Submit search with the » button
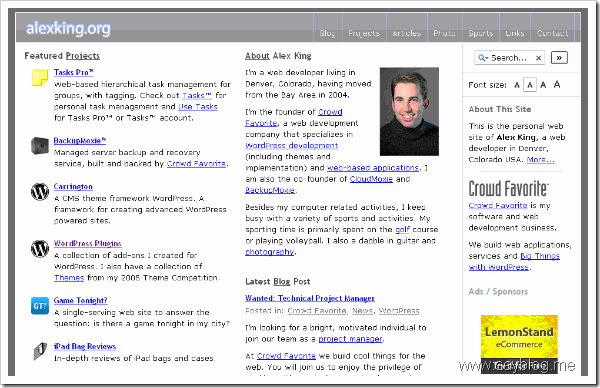The height and width of the screenshot is (388, 600). (x=559, y=58)
